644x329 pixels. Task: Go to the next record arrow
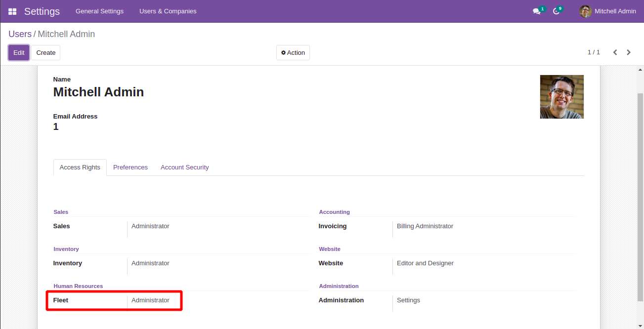coord(629,52)
